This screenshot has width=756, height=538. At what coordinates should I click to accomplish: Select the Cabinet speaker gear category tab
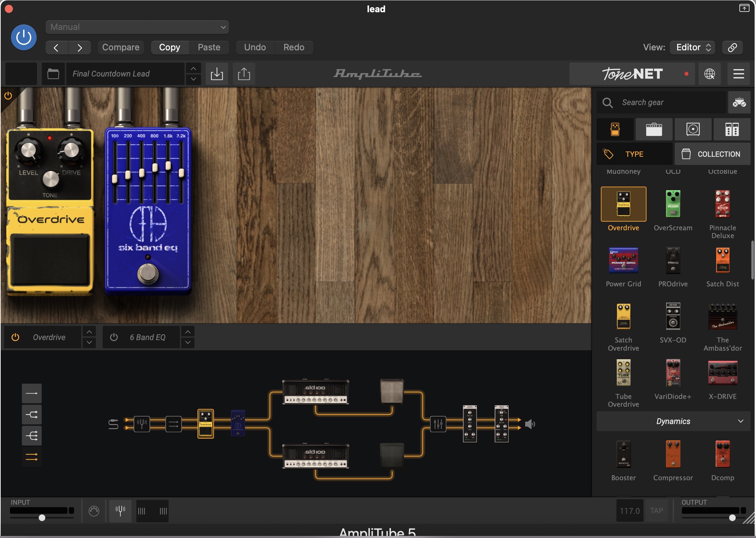pyautogui.click(x=693, y=129)
